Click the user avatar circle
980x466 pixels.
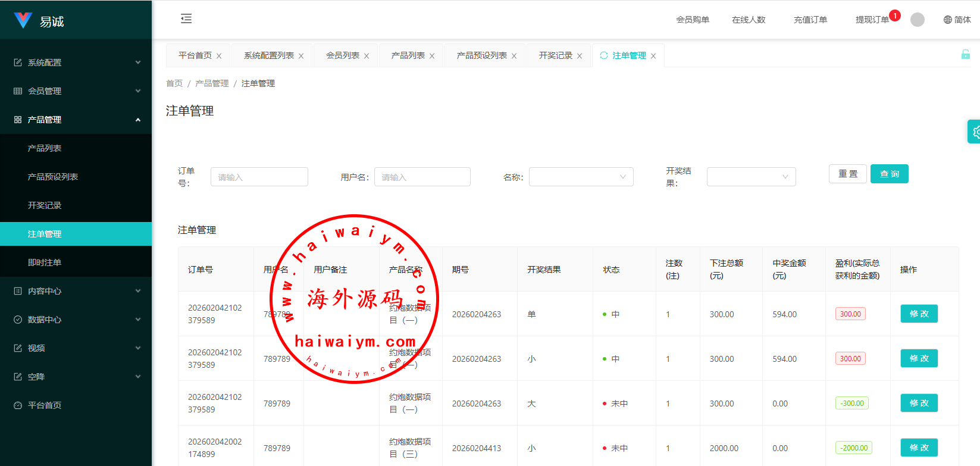[x=917, y=20]
